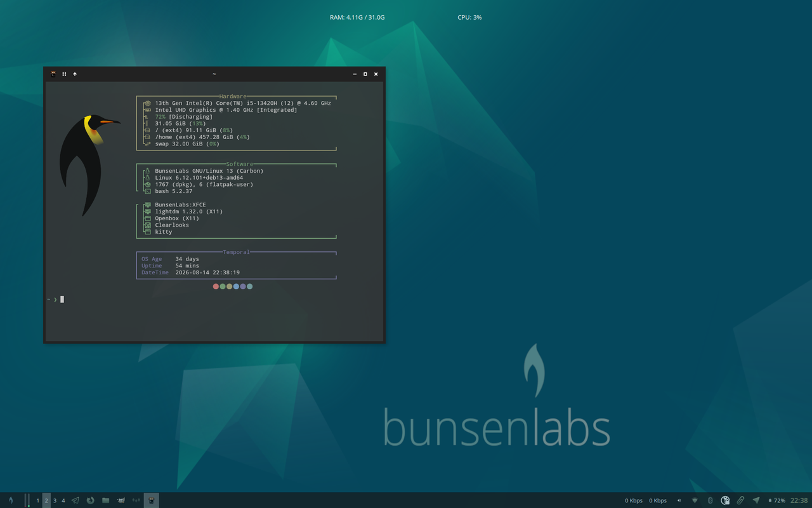Click the blue color dot in the terminal palette
The image size is (812, 508).
point(236,286)
